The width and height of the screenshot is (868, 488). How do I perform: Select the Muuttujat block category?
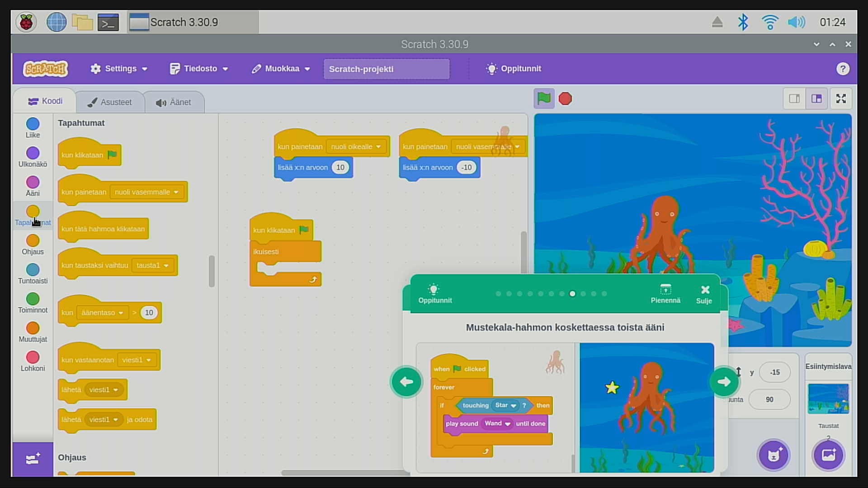click(33, 332)
